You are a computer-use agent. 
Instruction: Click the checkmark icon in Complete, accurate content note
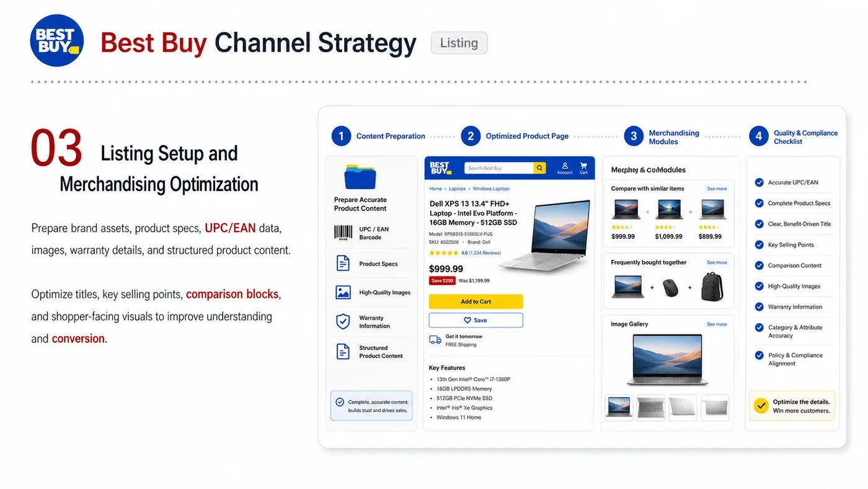(340, 402)
